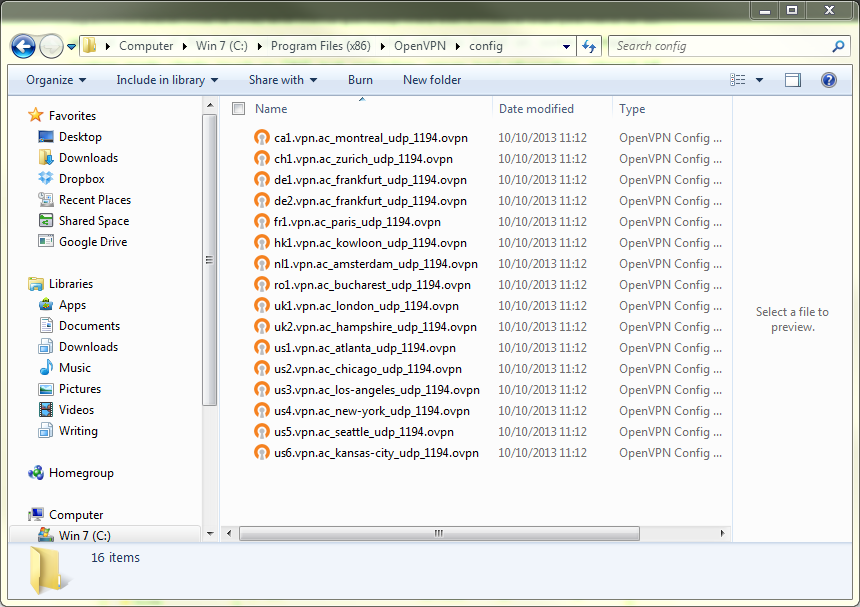Viewport: 860px width, 607px height.
Task: Create a New folder
Action: [432, 80]
